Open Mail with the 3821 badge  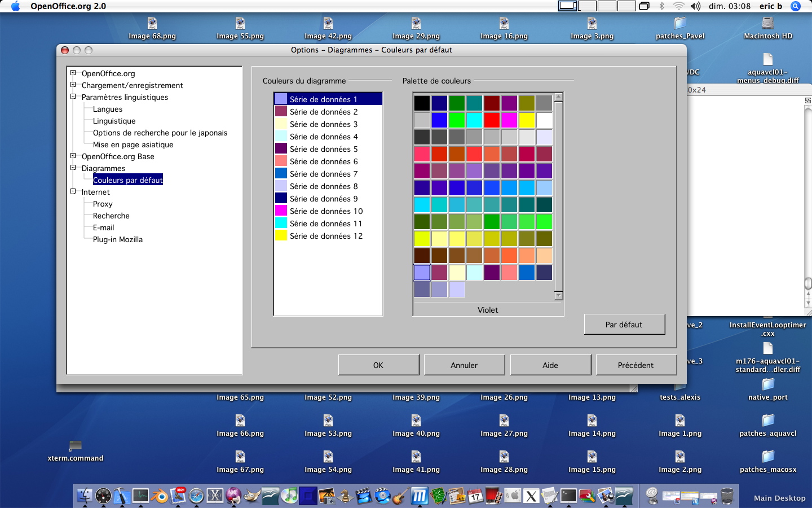tap(178, 496)
